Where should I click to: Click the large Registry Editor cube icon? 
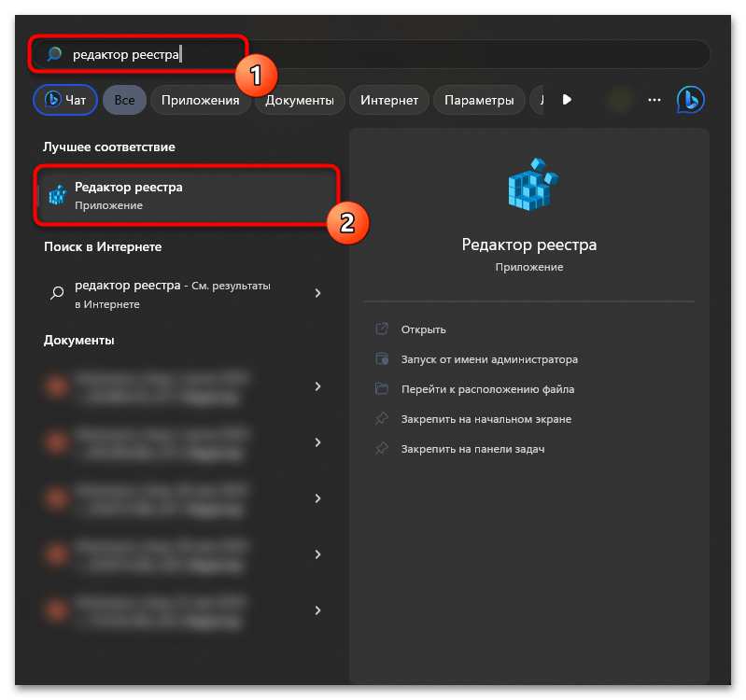532,184
